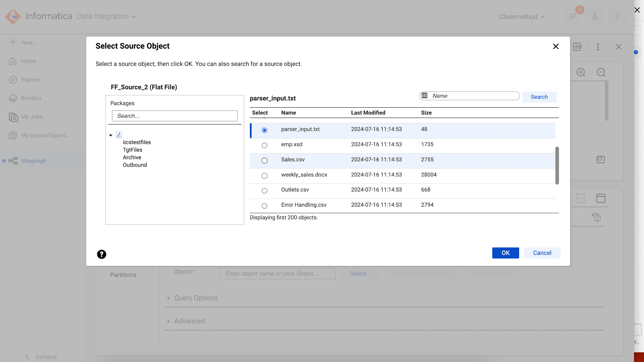Click the cube parameter icon
Viewport: 644px width, 362px height.
[x=596, y=217]
